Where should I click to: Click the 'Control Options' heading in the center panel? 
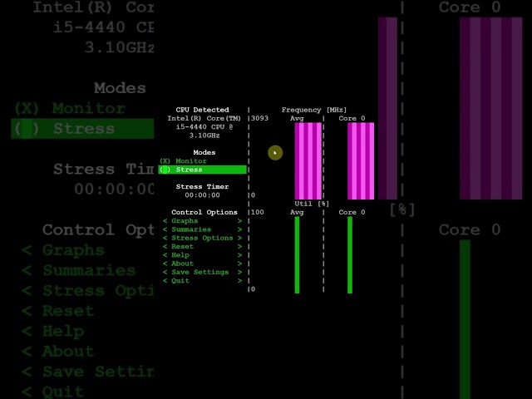click(x=204, y=212)
